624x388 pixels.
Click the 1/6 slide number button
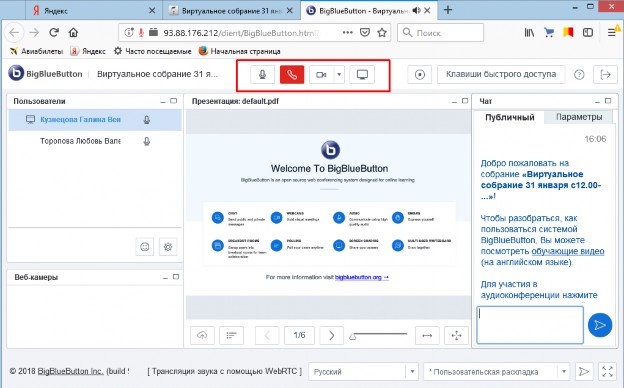point(299,335)
